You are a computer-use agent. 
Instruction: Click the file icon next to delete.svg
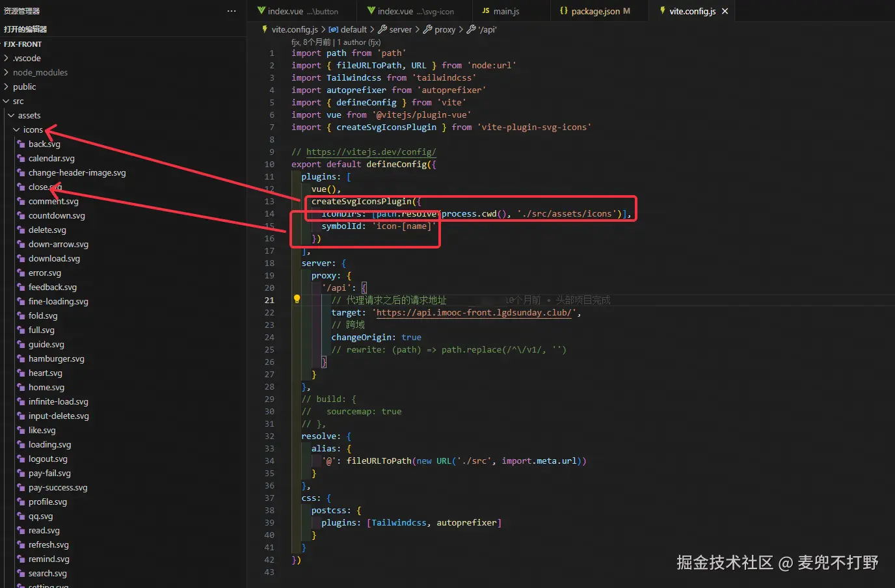point(21,230)
